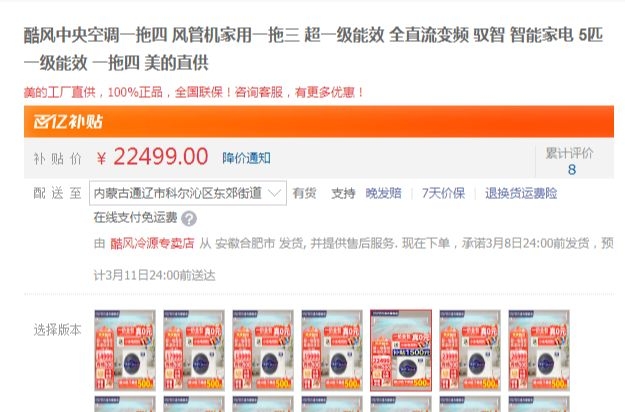Screen dimensions: 625x412
Task: Click the red promotional slogan text
Action: pos(194,92)
